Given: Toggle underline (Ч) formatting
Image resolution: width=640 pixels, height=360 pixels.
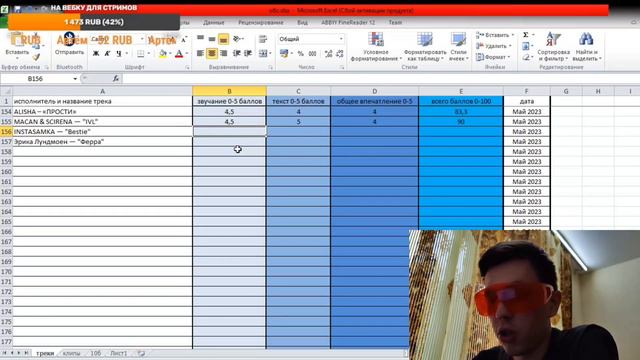Looking at the screenshot, I should tap(118, 53).
